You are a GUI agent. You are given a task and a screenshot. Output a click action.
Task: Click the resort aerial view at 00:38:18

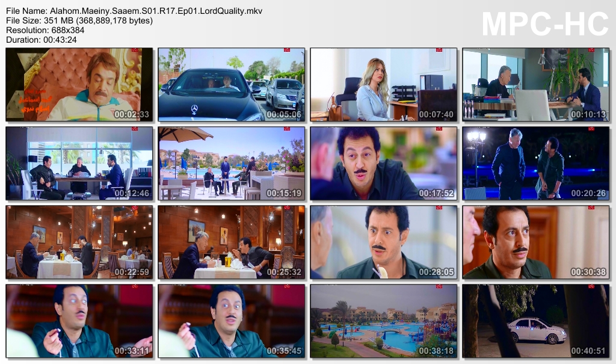click(x=383, y=321)
